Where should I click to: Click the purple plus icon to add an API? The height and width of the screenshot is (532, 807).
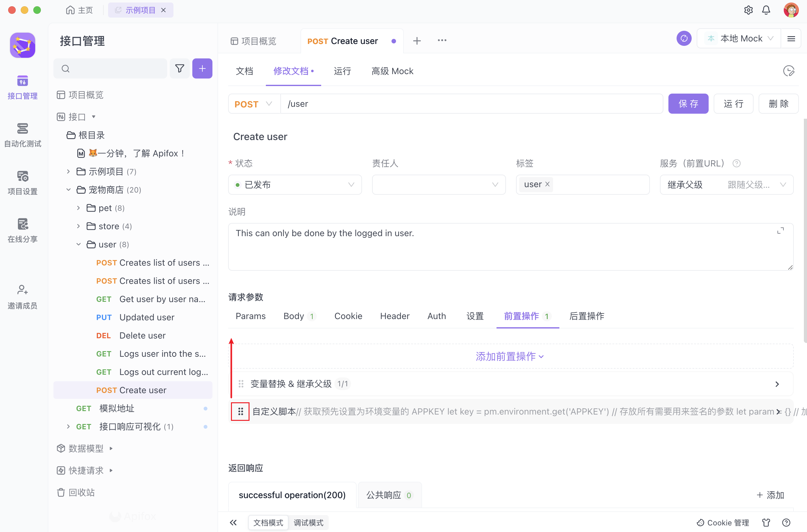click(x=202, y=68)
